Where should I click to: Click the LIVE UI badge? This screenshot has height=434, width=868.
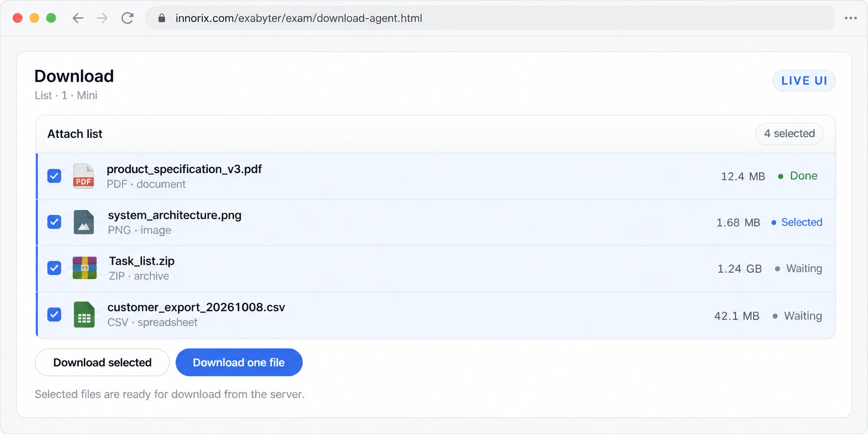click(x=804, y=81)
